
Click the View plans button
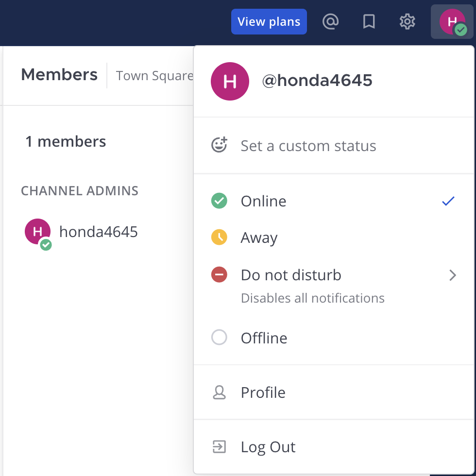269,21
